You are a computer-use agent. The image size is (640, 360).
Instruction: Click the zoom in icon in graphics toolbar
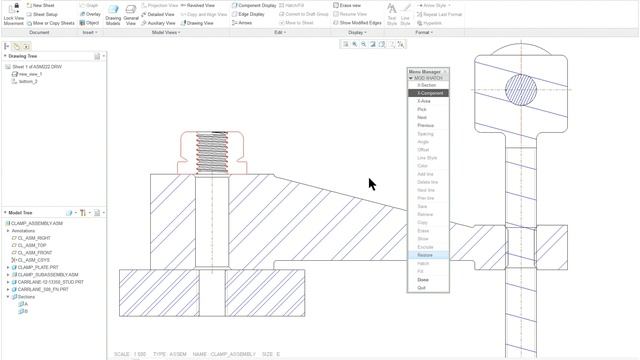pyautogui.click(x=355, y=44)
